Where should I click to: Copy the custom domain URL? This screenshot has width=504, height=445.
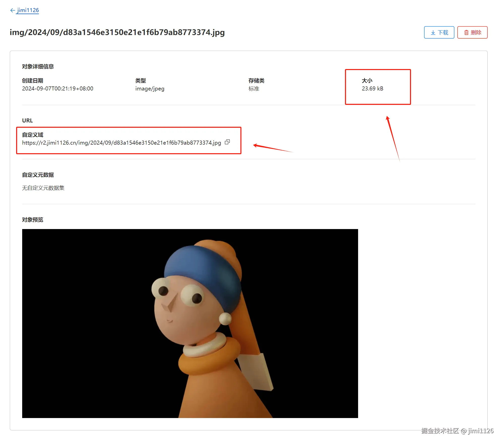(x=227, y=142)
